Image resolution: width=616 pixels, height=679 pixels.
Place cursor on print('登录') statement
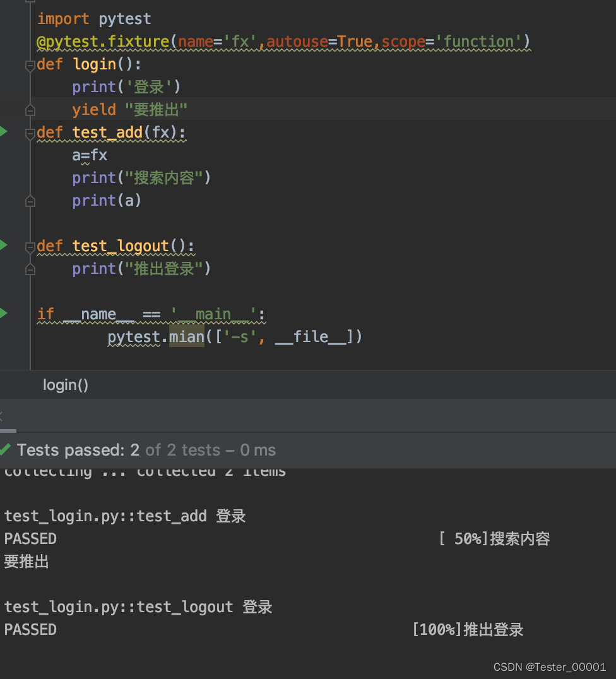coord(126,87)
